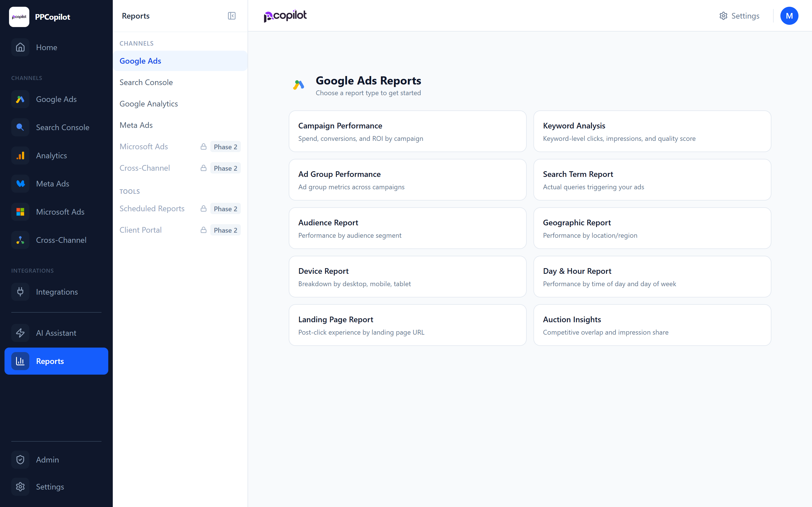
Task: Click the Search Console magnifier icon
Action: [20, 127]
